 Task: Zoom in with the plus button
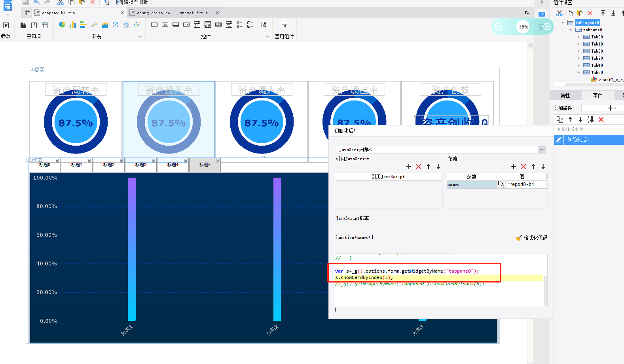[x=547, y=27]
